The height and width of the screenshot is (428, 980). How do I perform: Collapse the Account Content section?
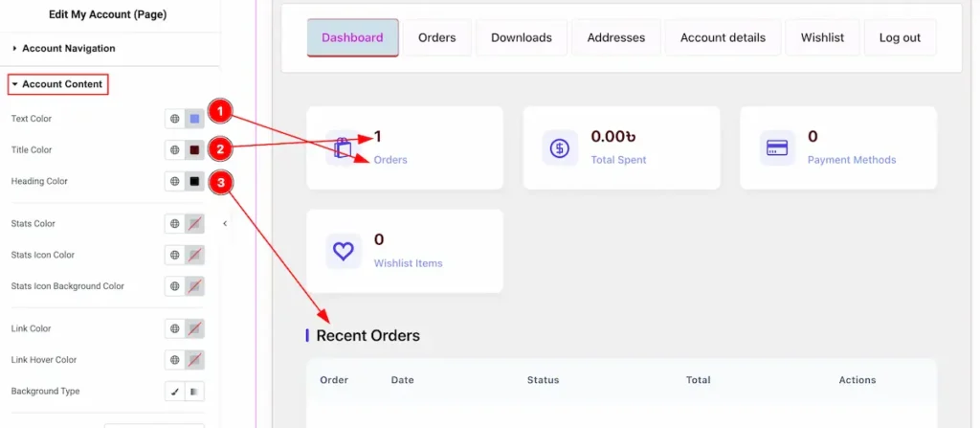[57, 84]
